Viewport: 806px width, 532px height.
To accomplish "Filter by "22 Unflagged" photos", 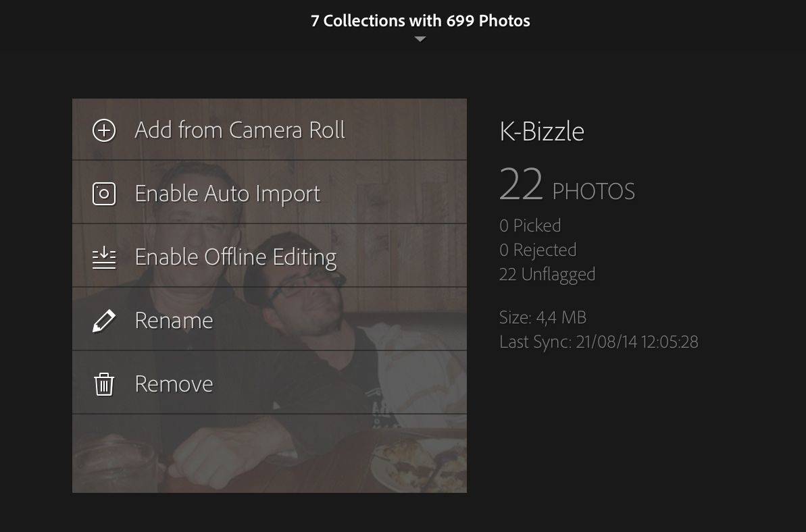I will click(547, 274).
